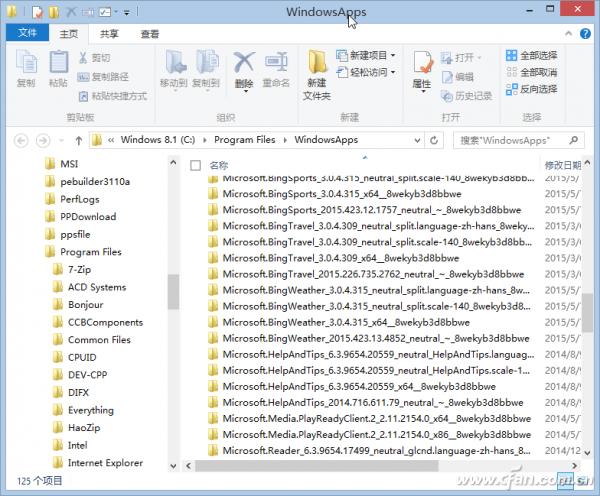Tick the select-all checkbox beside 名称 header
600x496 pixels.
(x=196, y=165)
